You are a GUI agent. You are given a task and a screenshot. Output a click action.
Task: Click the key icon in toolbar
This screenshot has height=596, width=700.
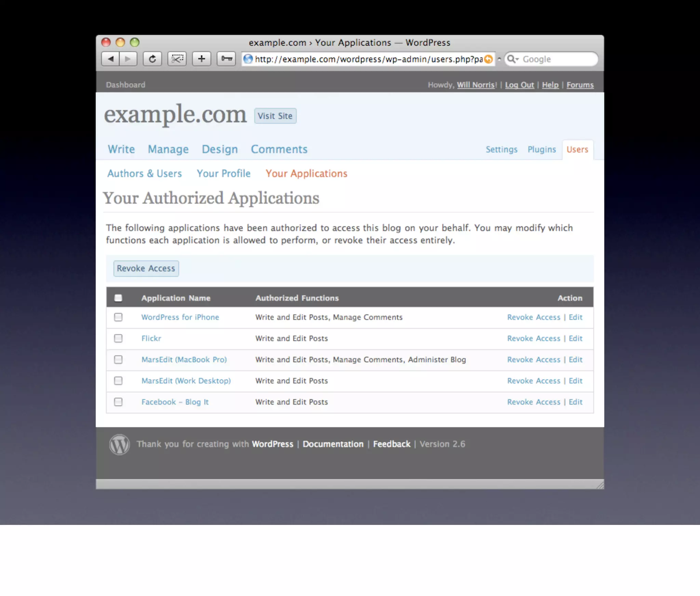click(226, 59)
